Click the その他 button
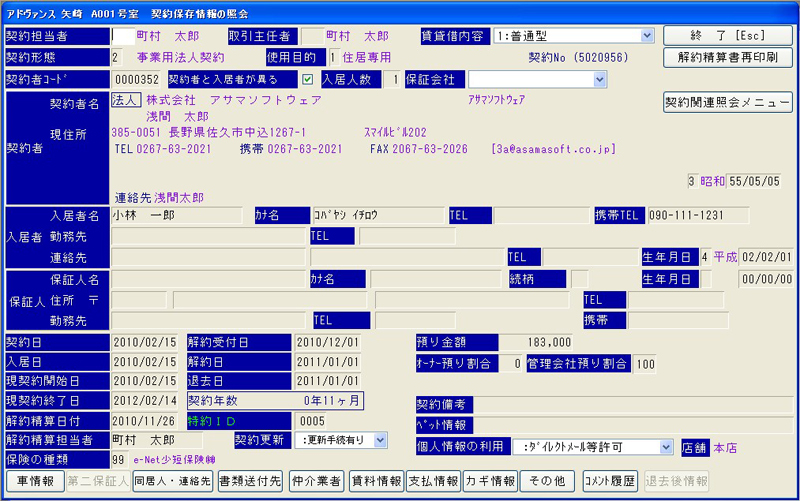Image resolution: width=800 pixels, height=501 pixels. point(548,481)
